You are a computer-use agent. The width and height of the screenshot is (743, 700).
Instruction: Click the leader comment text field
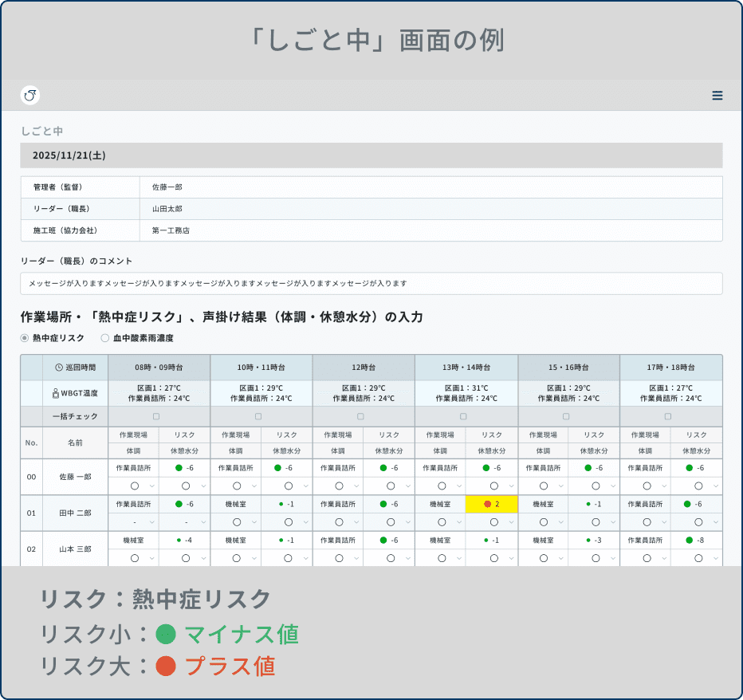[x=371, y=283]
